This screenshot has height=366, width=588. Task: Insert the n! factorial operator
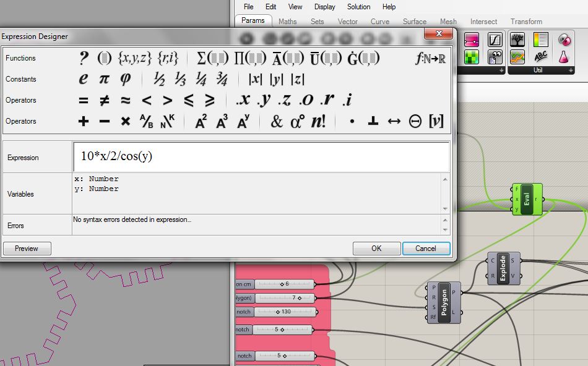pyautogui.click(x=318, y=121)
